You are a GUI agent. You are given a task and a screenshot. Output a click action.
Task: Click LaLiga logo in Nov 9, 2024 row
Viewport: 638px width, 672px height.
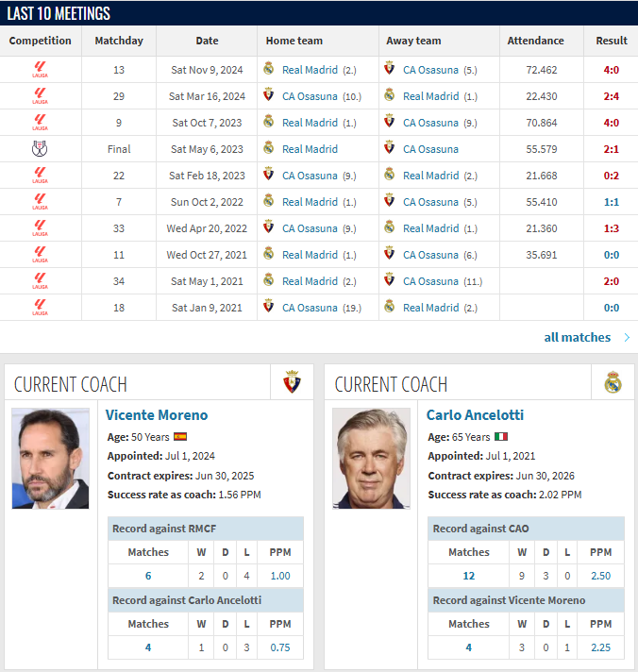click(x=40, y=70)
